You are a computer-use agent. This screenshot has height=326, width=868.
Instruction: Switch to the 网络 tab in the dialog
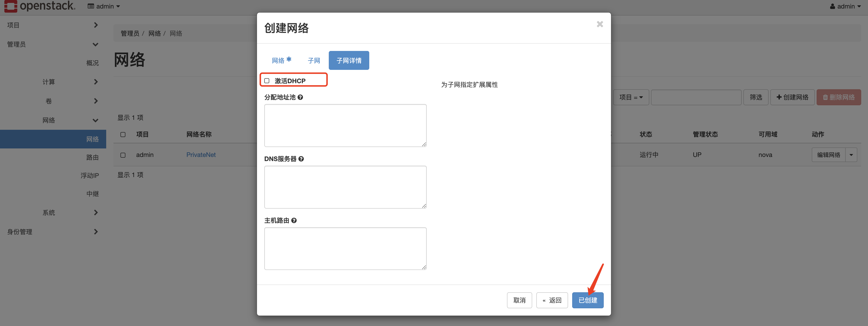coord(278,60)
